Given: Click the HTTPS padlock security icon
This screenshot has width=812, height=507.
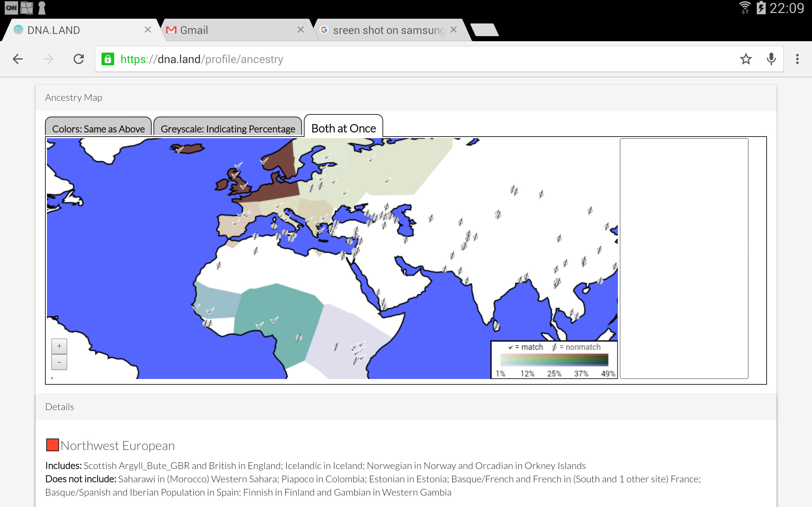Looking at the screenshot, I should [108, 59].
